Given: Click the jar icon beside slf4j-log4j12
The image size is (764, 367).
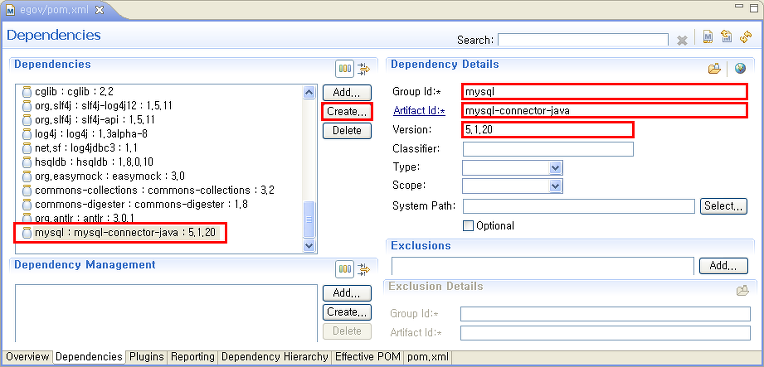Looking at the screenshot, I should click(x=27, y=105).
